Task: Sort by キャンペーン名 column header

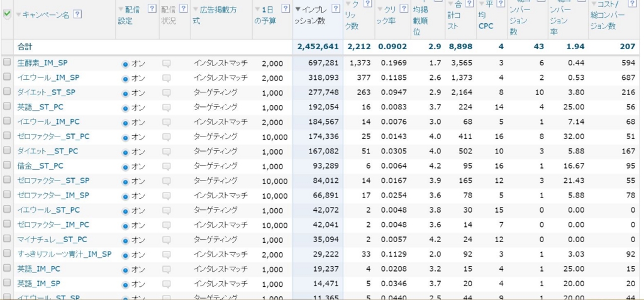Action: point(45,15)
